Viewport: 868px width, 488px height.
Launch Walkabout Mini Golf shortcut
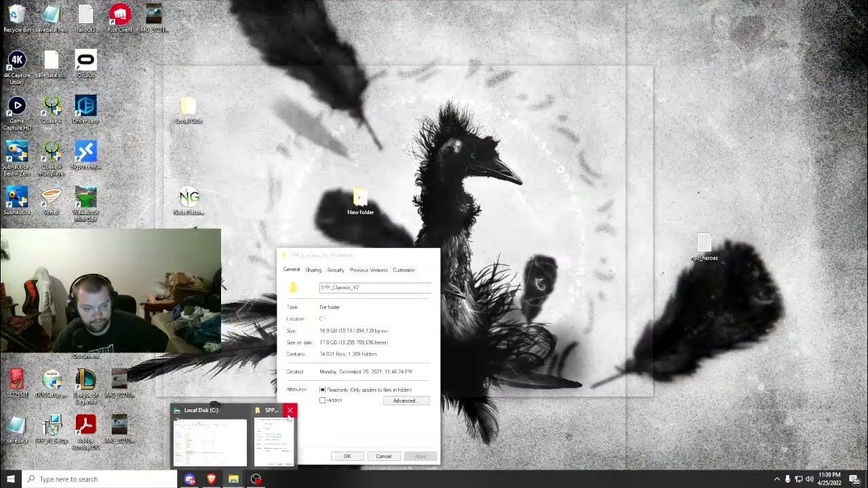[85, 204]
